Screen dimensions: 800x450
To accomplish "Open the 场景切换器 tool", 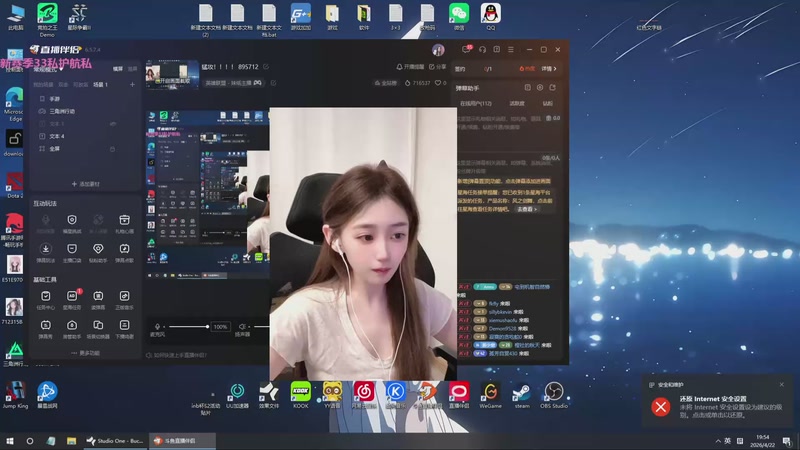I will pos(98,329).
